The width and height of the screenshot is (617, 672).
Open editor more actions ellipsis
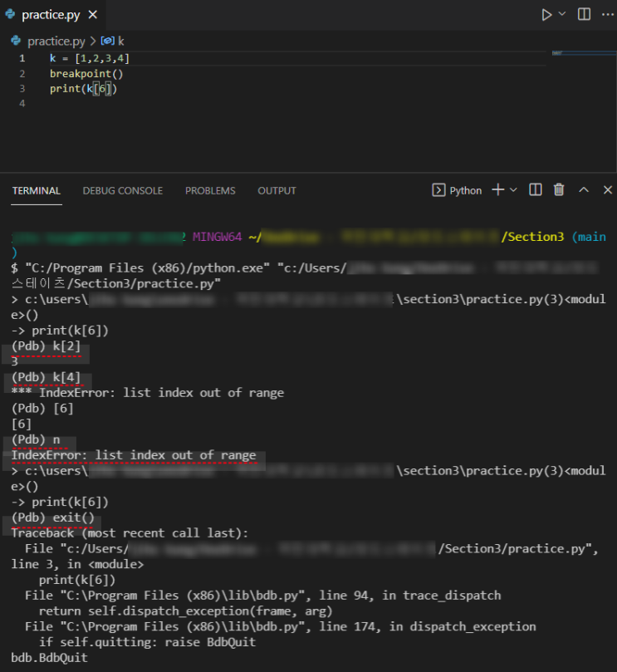point(608,15)
